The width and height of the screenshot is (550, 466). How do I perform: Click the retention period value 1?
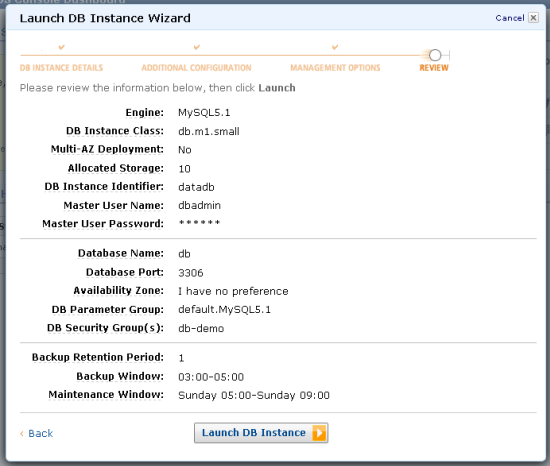(181, 358)
